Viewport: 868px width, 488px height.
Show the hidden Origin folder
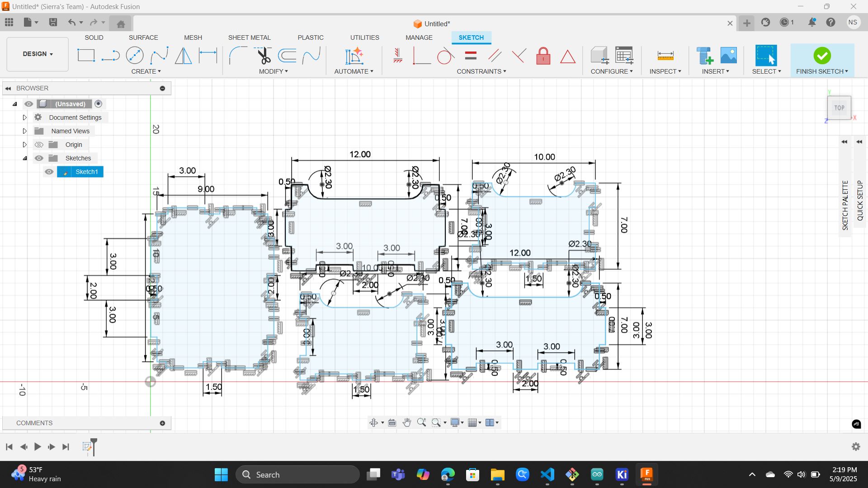pos(39,145)
